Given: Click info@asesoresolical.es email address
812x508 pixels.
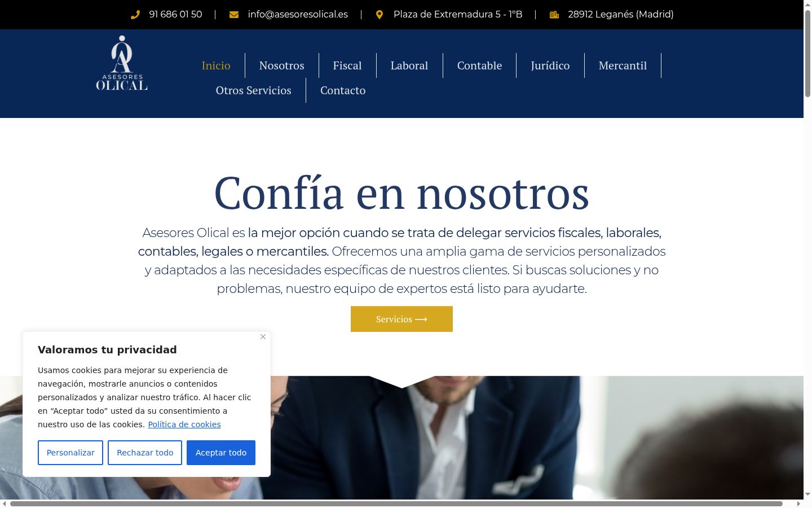Looking at the screenshot, I should (x=298, y=15).
